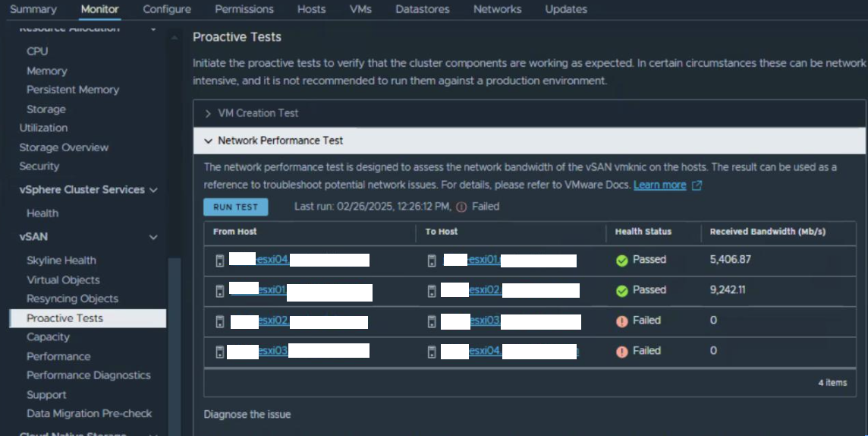Select Storage under Resource Allocation
This screenshot has width=868, height=436.
pos(46,109)
